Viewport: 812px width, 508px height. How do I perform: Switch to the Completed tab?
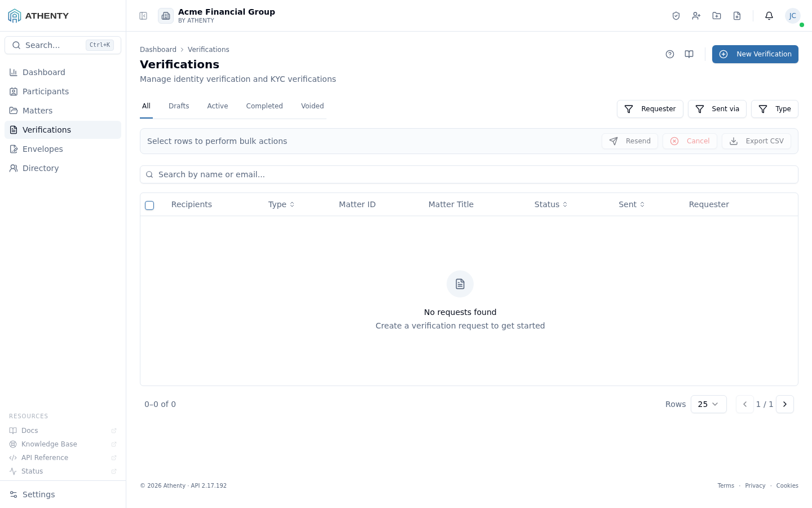(264, 106)
